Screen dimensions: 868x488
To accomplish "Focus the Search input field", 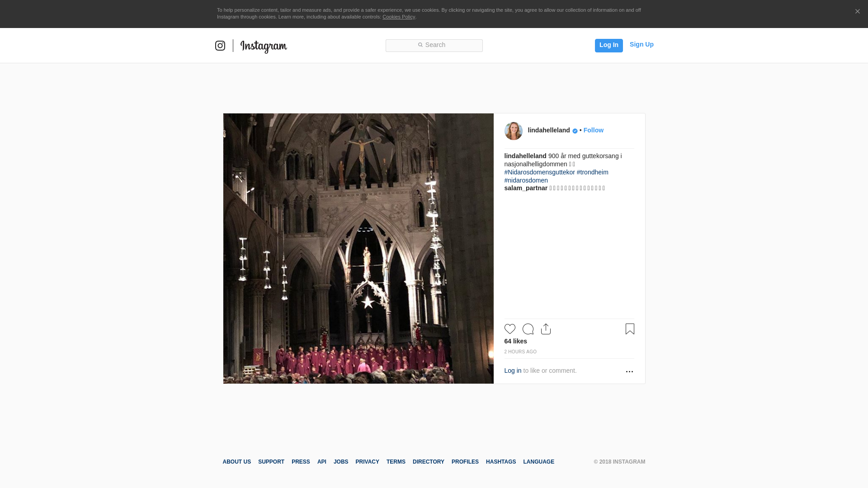I will tap(434, 45).
